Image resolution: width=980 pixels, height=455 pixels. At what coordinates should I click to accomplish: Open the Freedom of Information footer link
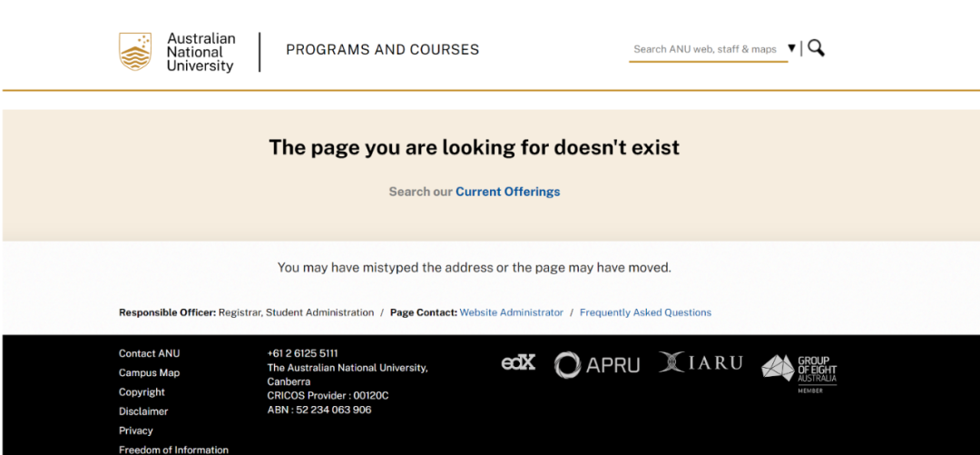173,450
